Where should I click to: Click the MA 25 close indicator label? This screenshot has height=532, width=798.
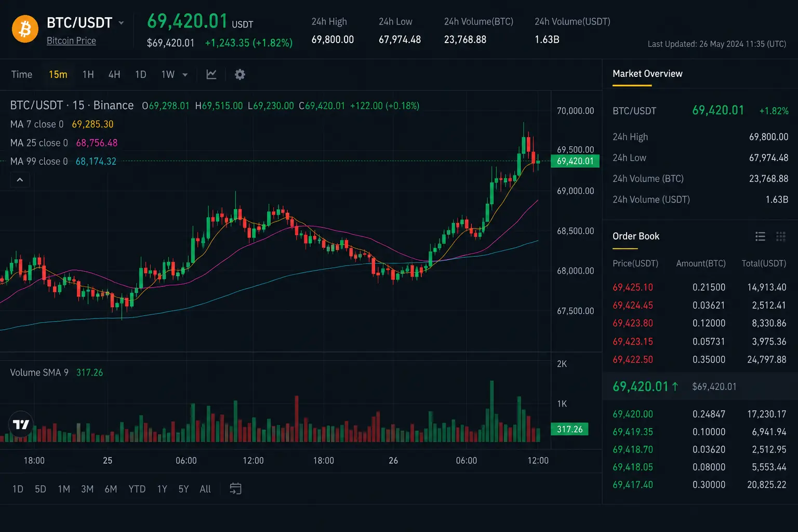coord(39,143)
